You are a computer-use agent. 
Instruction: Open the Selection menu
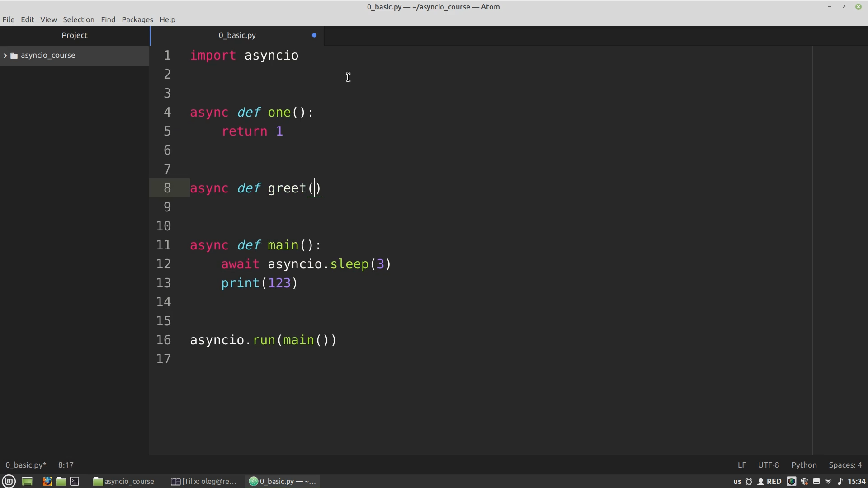pos(79,19)
